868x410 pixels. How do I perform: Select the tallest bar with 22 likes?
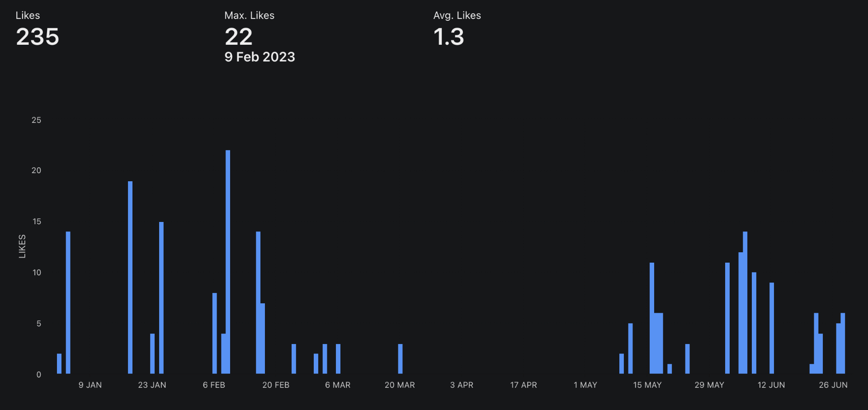pyautogui.click(x=228, y=262)
